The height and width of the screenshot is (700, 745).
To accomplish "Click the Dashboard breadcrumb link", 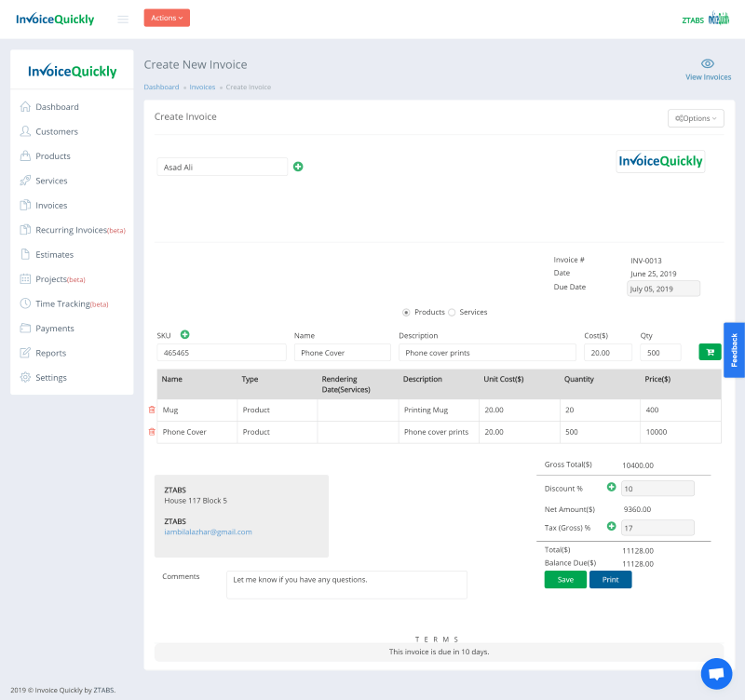I will [x=161, y=87].
